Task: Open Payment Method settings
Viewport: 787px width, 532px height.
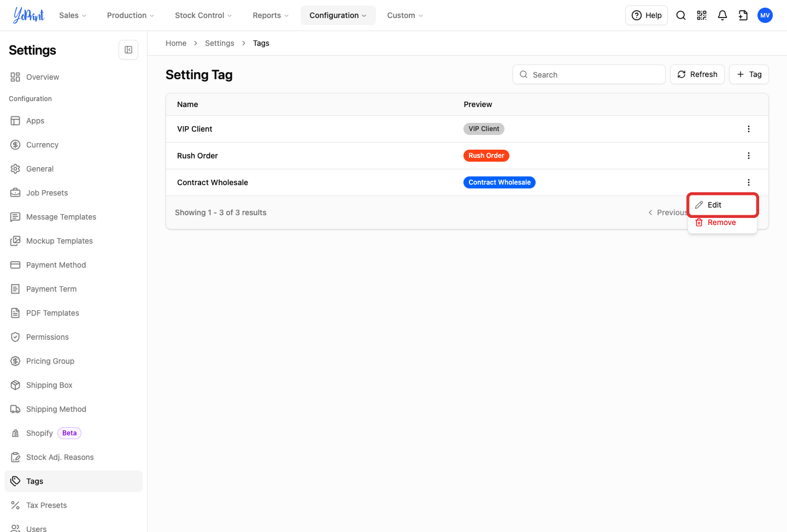Action: pos(73,265)
